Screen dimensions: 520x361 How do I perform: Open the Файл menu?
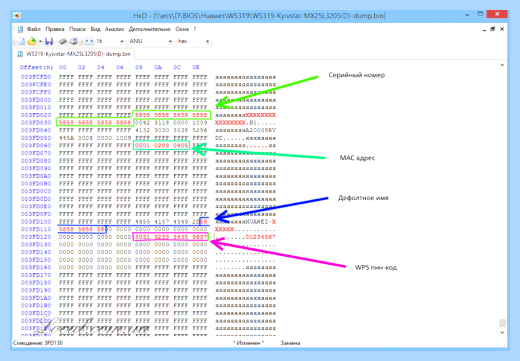tap(34, 29)
